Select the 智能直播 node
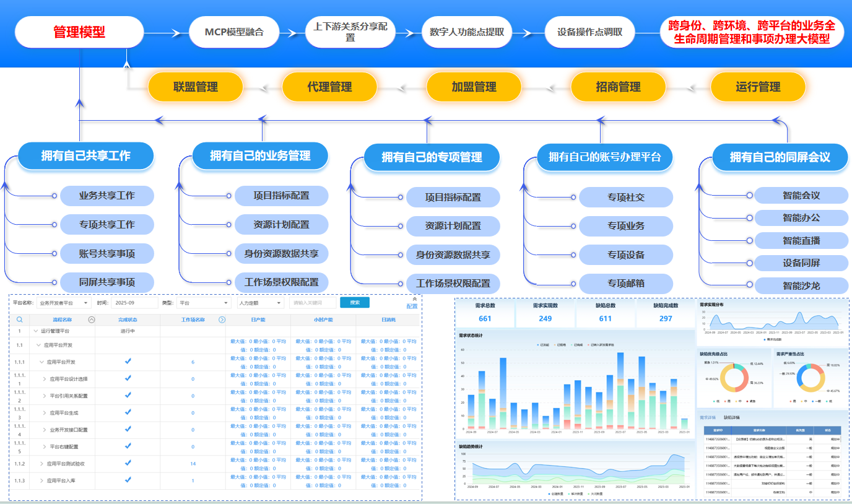The height and width of the screenshot is (504, 852). point(801,241)
